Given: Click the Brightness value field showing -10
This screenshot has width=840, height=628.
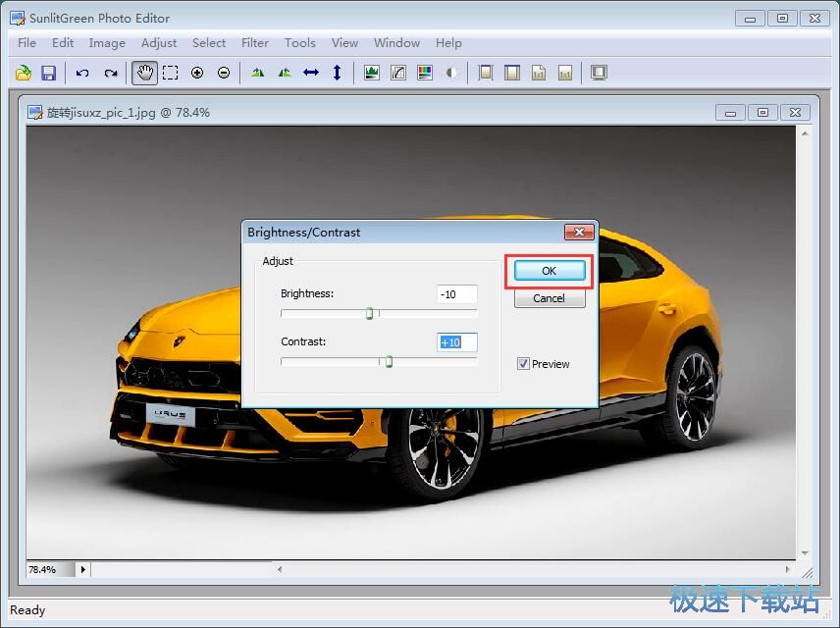Looking at the screenshot, I should [x=457, y=294].
